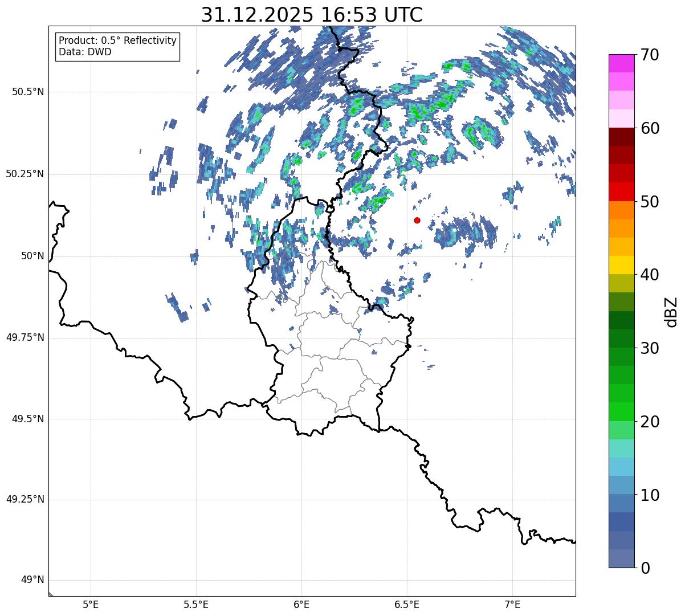
Task: Click the 6°E longitude label
Action: [x=301, y=604]
